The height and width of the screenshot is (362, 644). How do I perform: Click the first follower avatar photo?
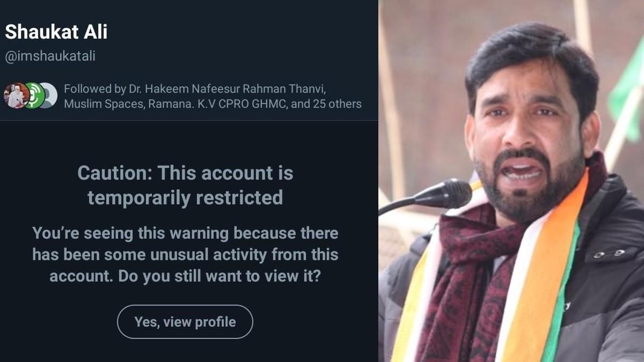[16, 95]
